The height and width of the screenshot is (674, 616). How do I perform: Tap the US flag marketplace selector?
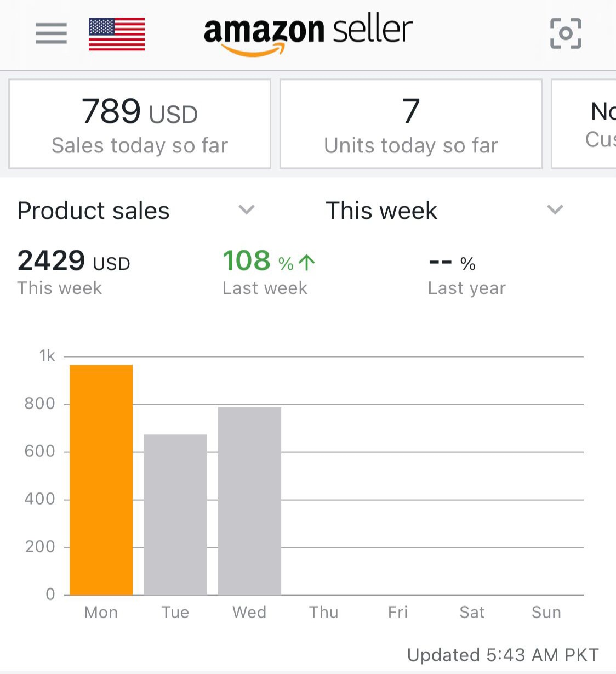pyautogui.click(x=117, y=34)
